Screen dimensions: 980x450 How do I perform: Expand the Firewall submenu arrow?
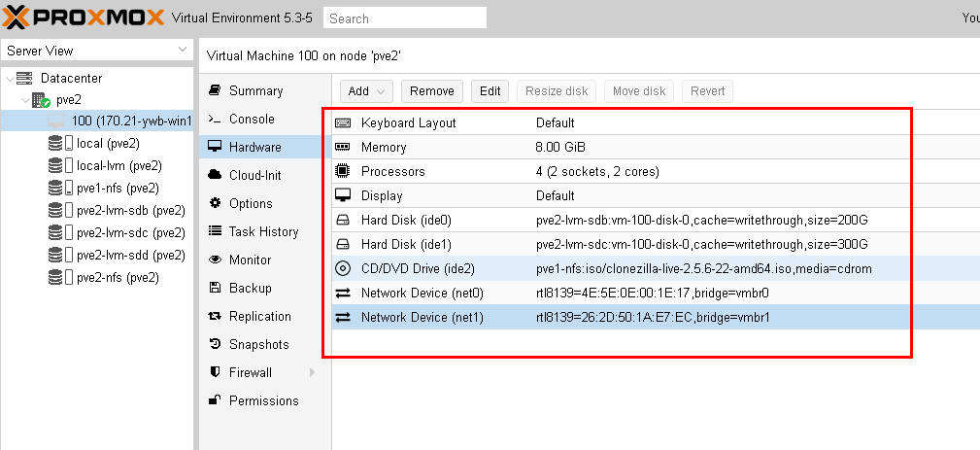(x=312, y=372)
